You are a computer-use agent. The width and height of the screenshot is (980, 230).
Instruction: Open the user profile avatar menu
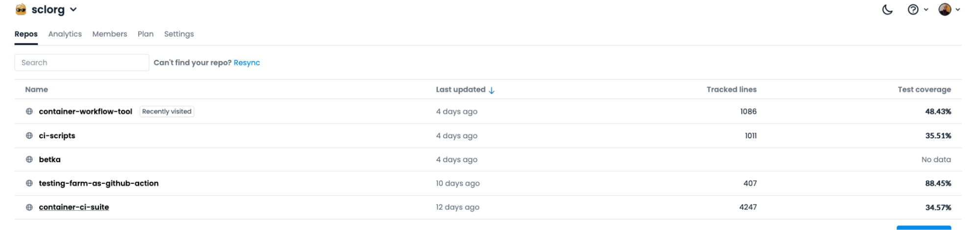tap(945, 9)
